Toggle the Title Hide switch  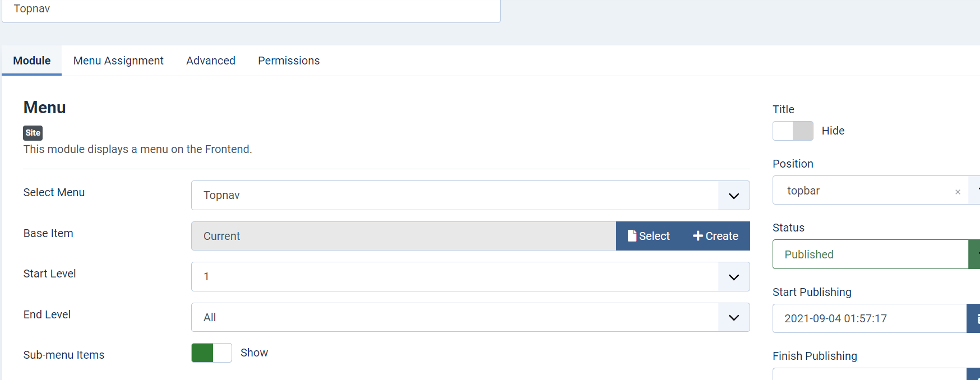(793, 131)
